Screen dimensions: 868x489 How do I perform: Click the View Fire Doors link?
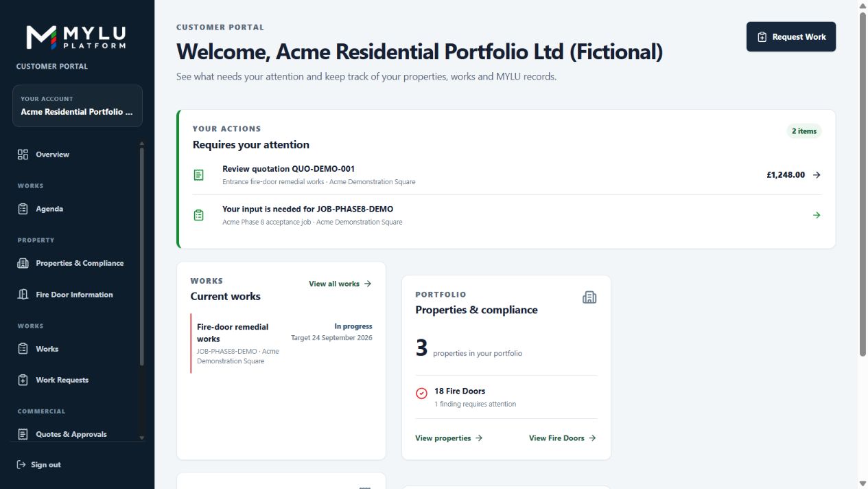pos(563,438)
